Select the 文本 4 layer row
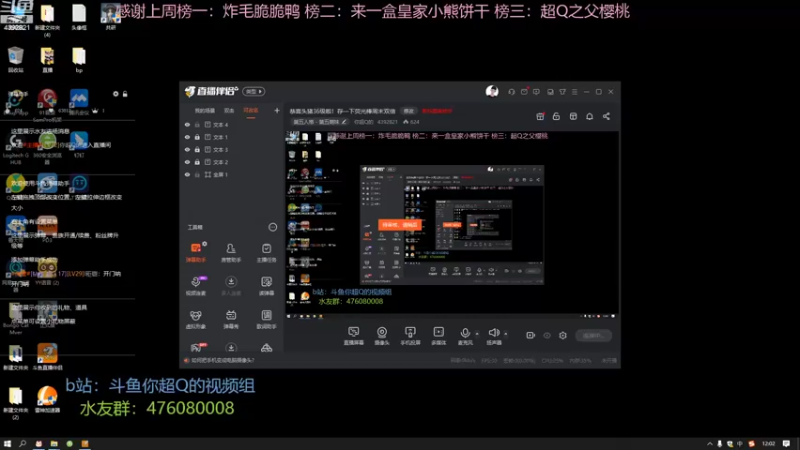 232,124
